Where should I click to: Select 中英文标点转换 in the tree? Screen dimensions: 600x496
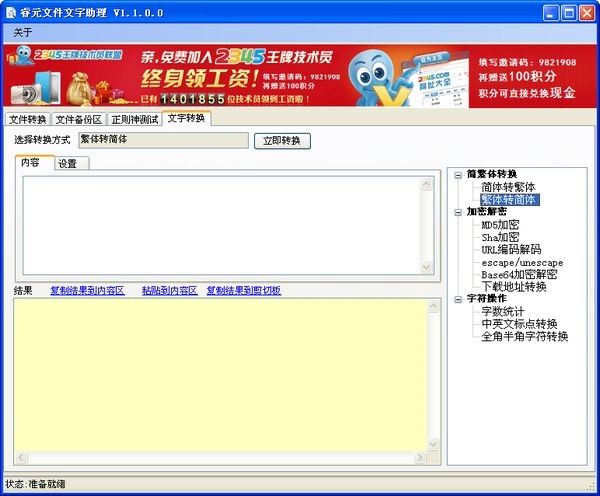coord(519,324)
